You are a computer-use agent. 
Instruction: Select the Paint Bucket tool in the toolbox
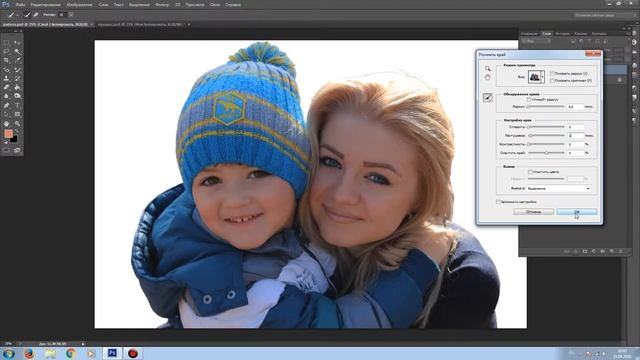click(x=17, y=87)
